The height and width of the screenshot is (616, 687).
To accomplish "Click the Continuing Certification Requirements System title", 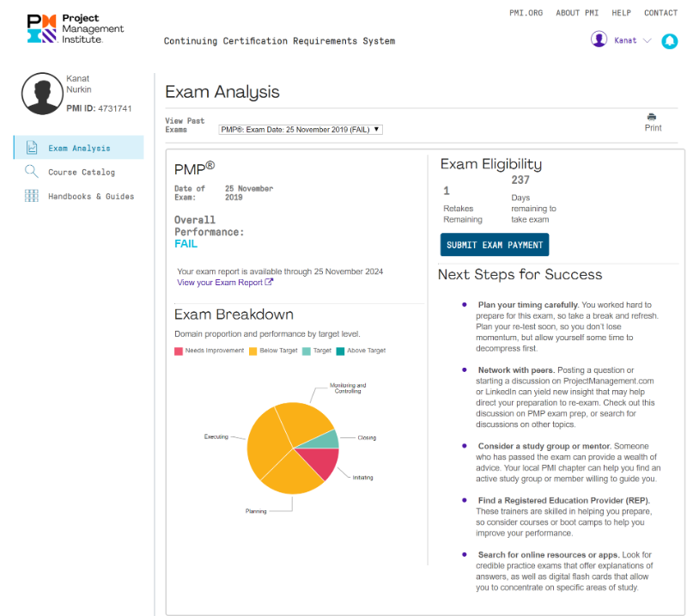I will tap(280, 40).
